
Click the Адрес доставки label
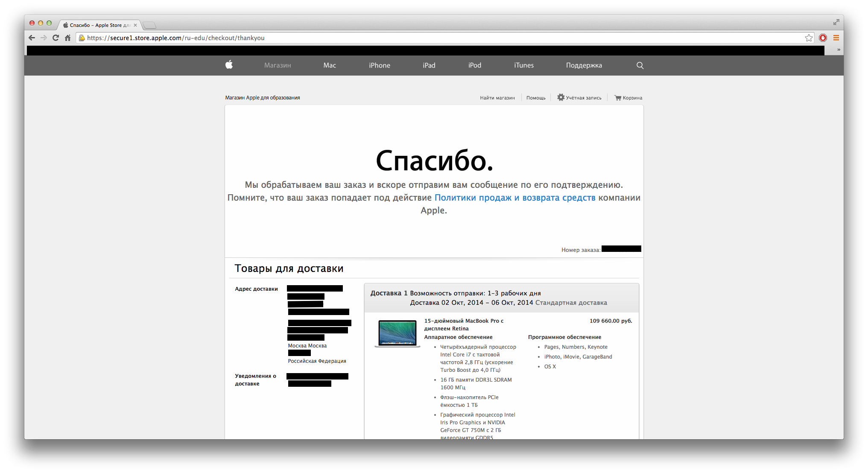tap(256, 289)
